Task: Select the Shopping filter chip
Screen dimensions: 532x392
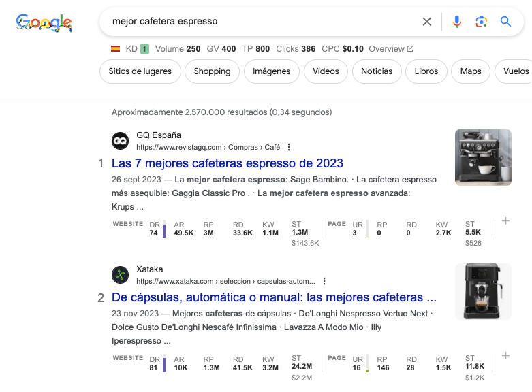Action: click(212, 71)
